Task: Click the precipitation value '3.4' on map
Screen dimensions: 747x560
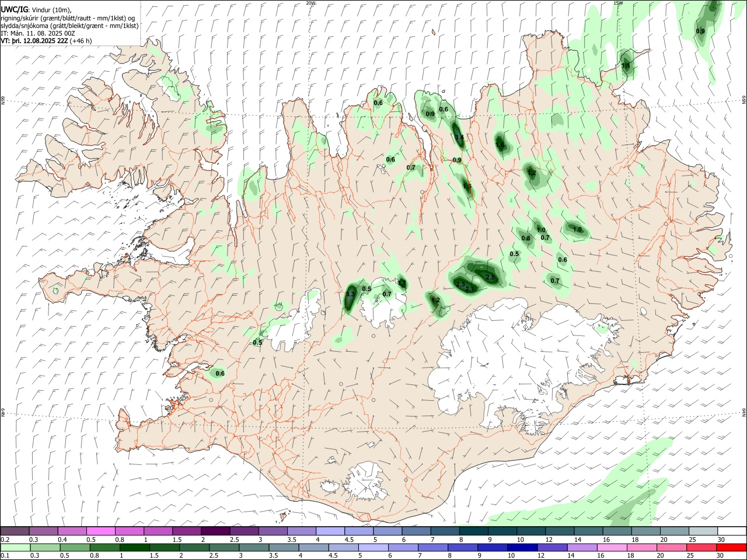Action: [459, 138]
